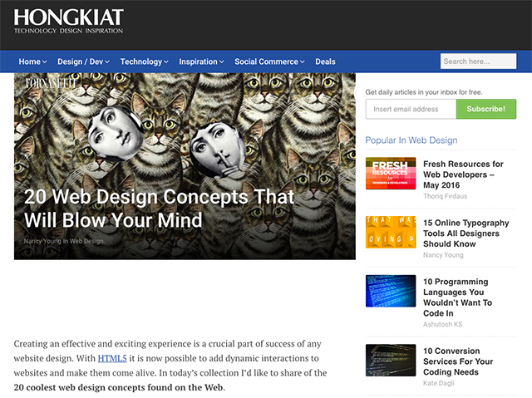The width and height of the screenshot is (532, 398).
Task: Read 10 Programming Languages article
Action: (x=457, y=297)
